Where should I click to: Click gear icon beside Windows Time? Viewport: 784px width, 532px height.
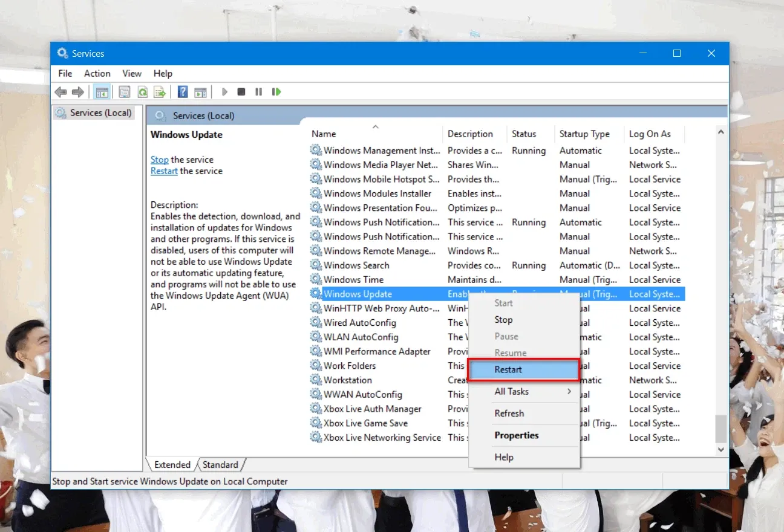point(316,279)
